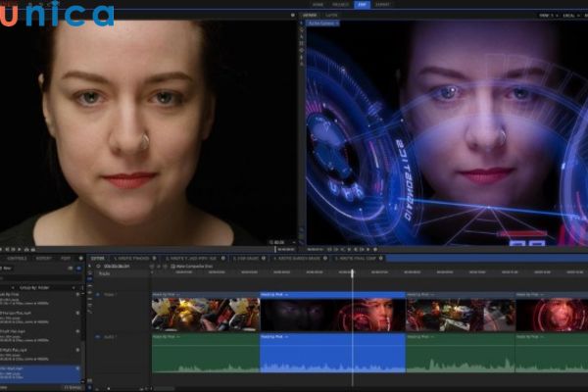Click the New button in media panel
Image resolution: width=588 pixels, height=392 pixels.
(8, 267)
